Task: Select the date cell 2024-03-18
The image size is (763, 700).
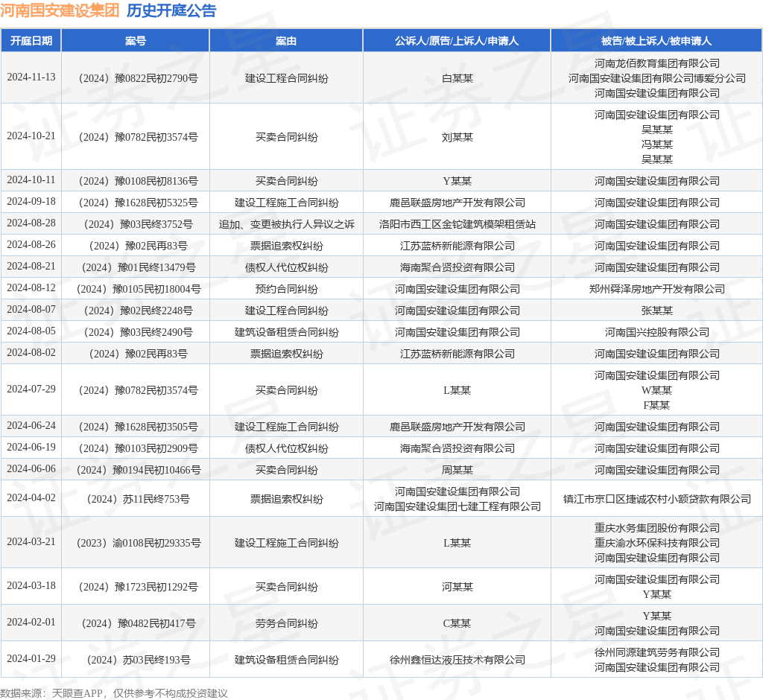Action: click(x=31, y=585)
